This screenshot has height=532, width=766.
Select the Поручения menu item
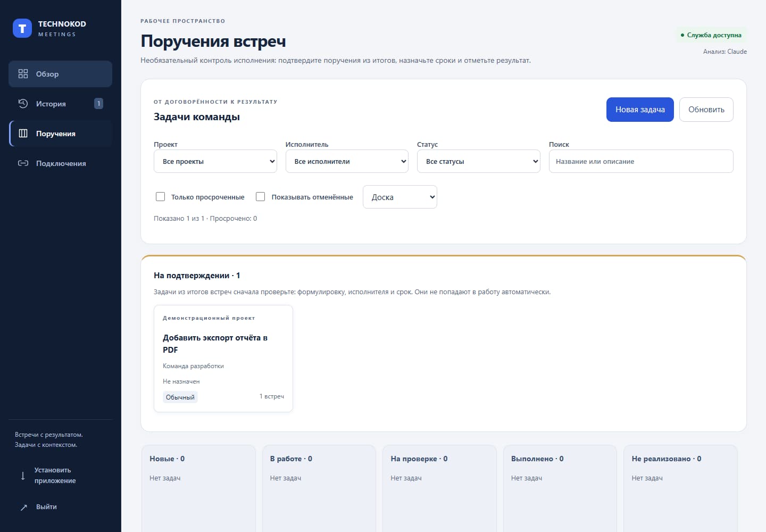coord(61,134)
